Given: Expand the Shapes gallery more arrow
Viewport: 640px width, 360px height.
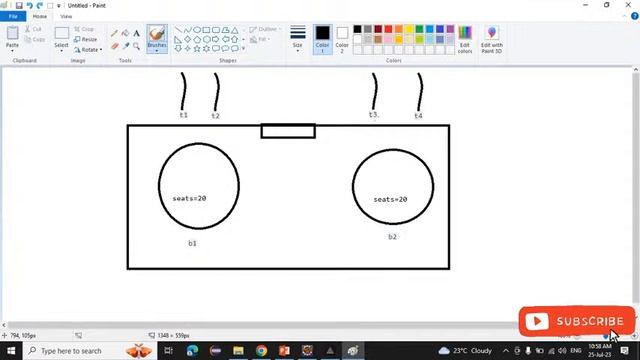Looking at the screenshot, I should 244,49.
